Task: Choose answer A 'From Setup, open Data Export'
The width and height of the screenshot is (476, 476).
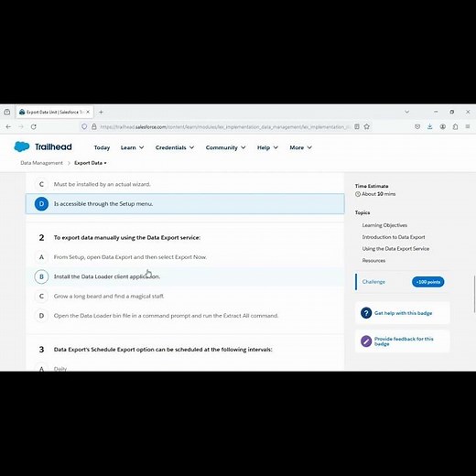Action: 185,257
